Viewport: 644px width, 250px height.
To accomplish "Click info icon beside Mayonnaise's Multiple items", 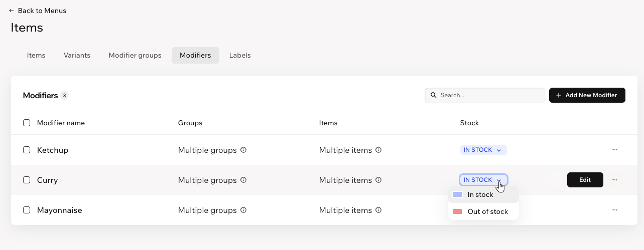I will tap(379, 210).
